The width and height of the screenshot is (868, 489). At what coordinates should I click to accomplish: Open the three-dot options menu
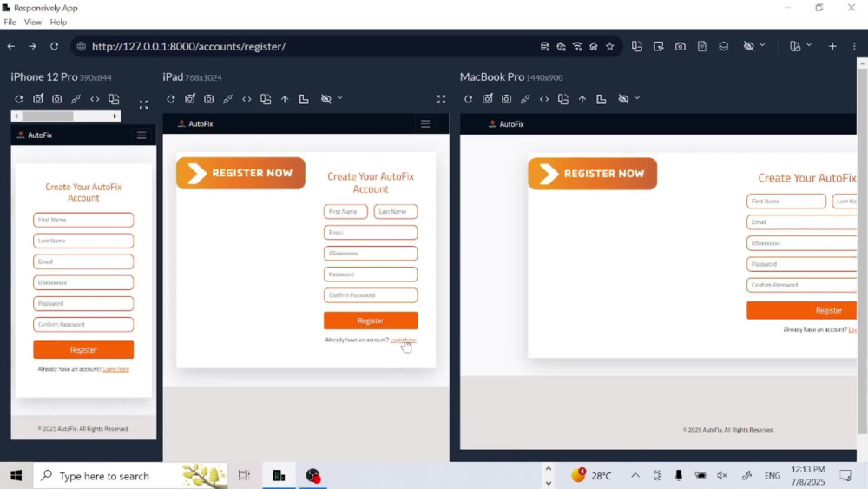(x=854, y=47)
